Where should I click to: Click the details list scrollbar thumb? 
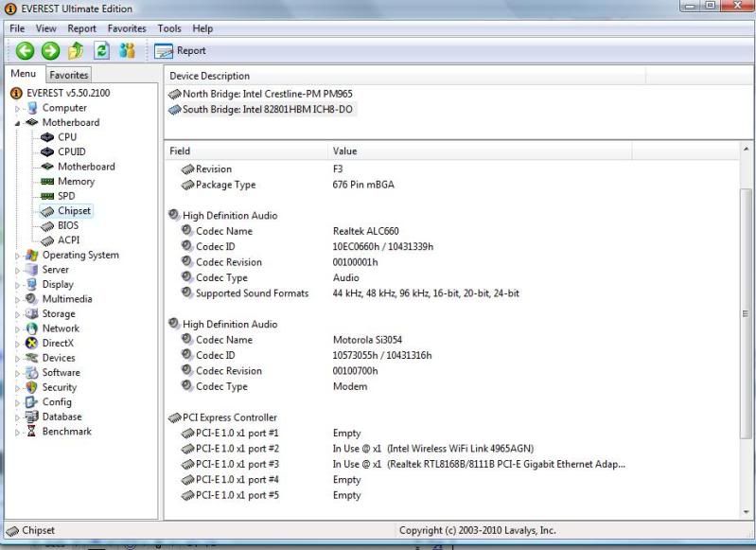click(746, 313)
